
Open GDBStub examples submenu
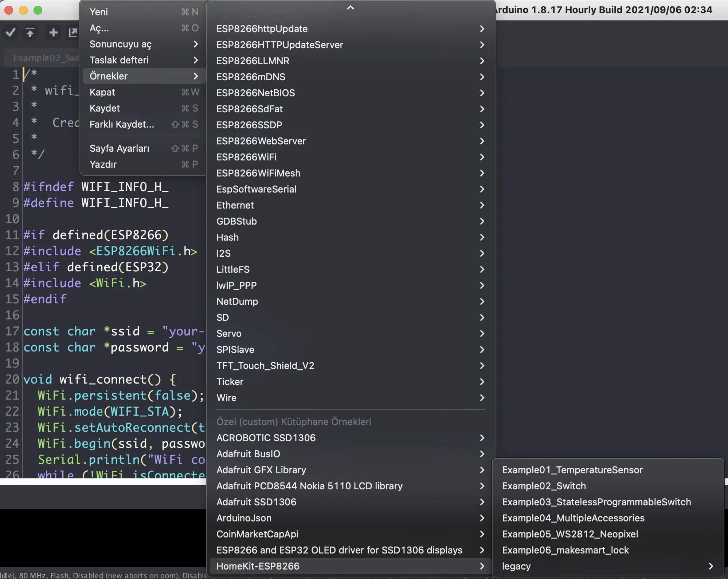pos(351,221)
